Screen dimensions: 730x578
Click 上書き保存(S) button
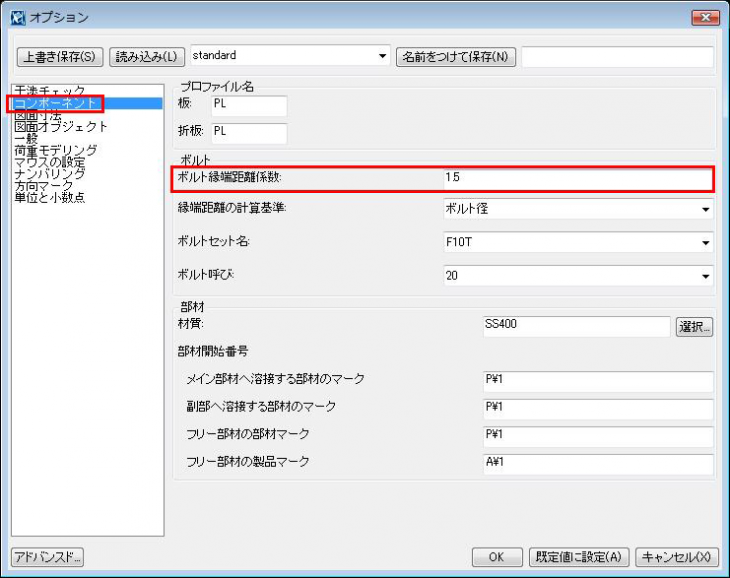[x=60, y=57]
